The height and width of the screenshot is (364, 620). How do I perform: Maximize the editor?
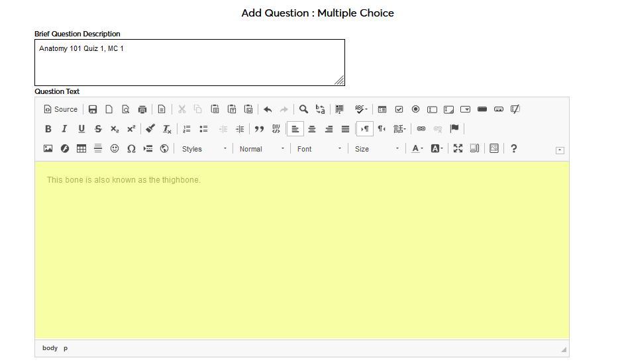[x=458, y=149]
